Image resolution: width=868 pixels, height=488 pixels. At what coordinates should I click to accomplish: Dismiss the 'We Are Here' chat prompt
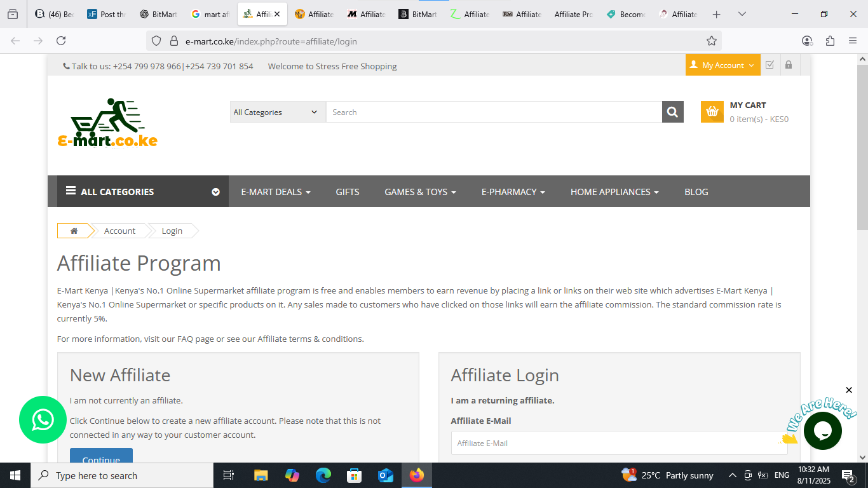849,390
